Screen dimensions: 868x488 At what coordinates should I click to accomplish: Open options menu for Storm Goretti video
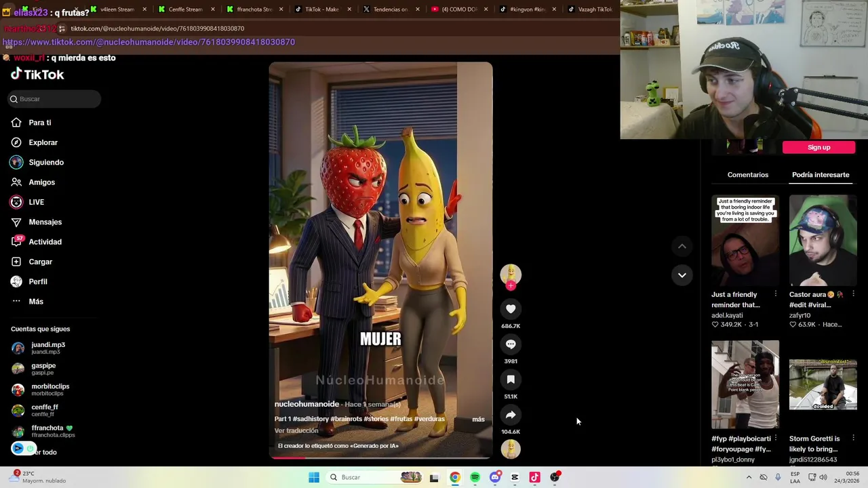pos(853,439)
